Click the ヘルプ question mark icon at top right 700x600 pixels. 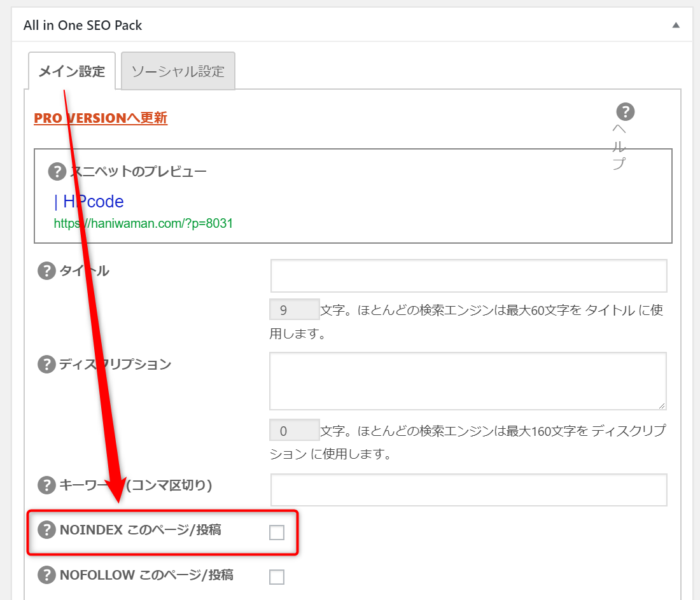tap(625, 112)
